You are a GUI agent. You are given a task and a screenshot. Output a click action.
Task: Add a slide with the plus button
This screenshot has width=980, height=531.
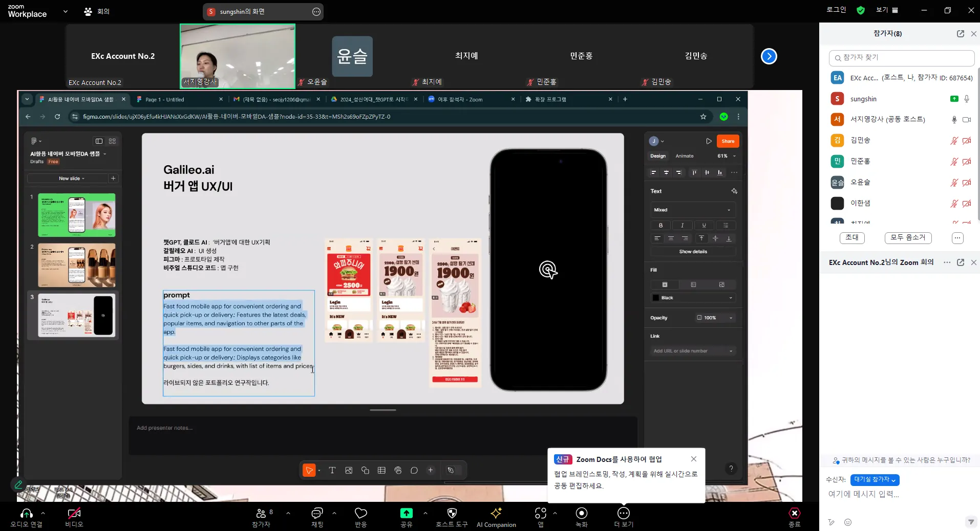pos(114,179)
